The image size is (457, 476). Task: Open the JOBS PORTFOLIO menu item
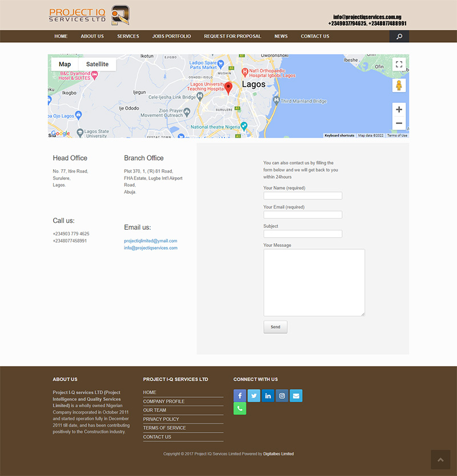click(x=171, y=37)
